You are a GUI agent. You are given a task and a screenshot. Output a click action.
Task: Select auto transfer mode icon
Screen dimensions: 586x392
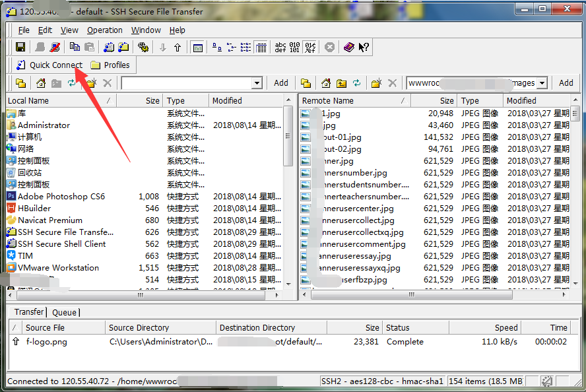[x=309, y=47]
